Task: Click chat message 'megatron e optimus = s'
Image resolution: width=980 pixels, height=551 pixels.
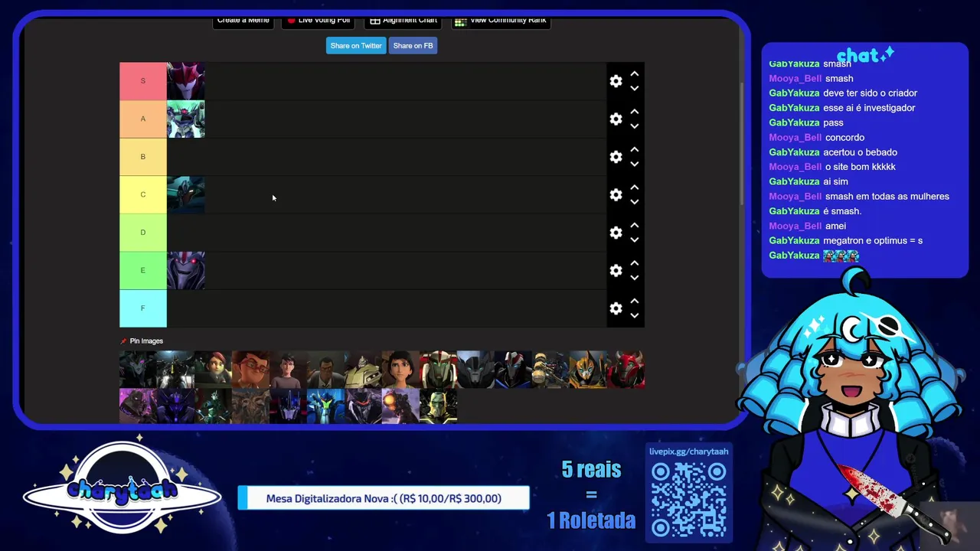Action: 873,240
